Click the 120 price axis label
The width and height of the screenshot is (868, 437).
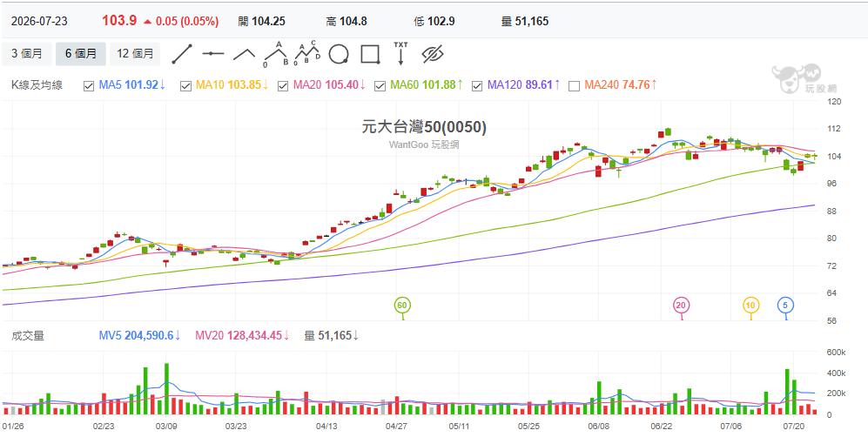(x=833, y=102)
